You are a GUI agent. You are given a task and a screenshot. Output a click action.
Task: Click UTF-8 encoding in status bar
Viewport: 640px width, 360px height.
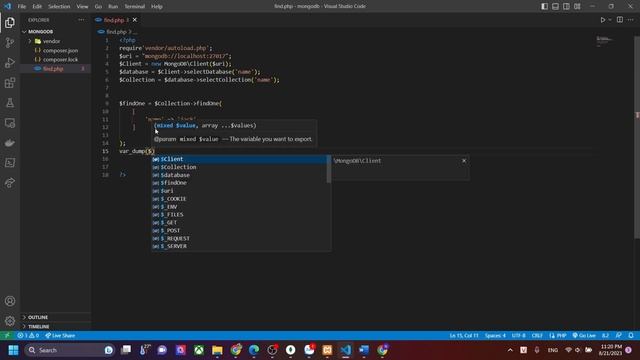[x=518, y=336]
